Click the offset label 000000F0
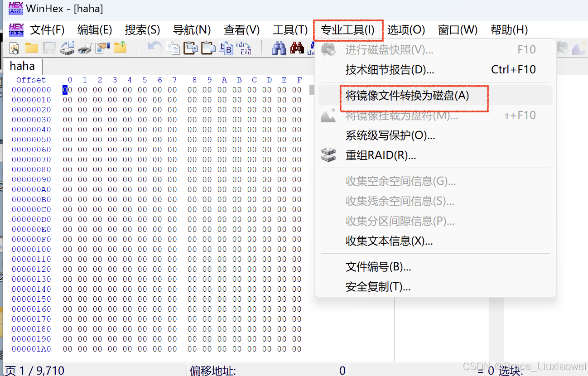588x376 pixels. tap(31, 239)
